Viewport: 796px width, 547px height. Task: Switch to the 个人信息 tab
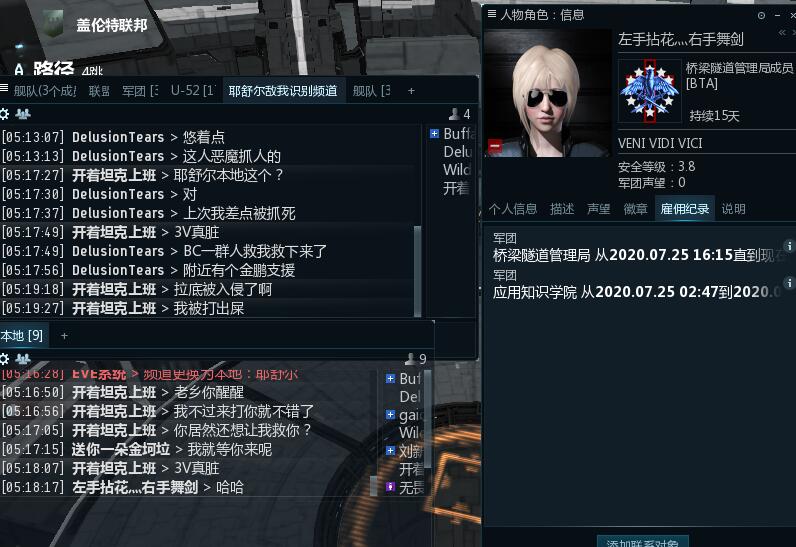[513, 209]
